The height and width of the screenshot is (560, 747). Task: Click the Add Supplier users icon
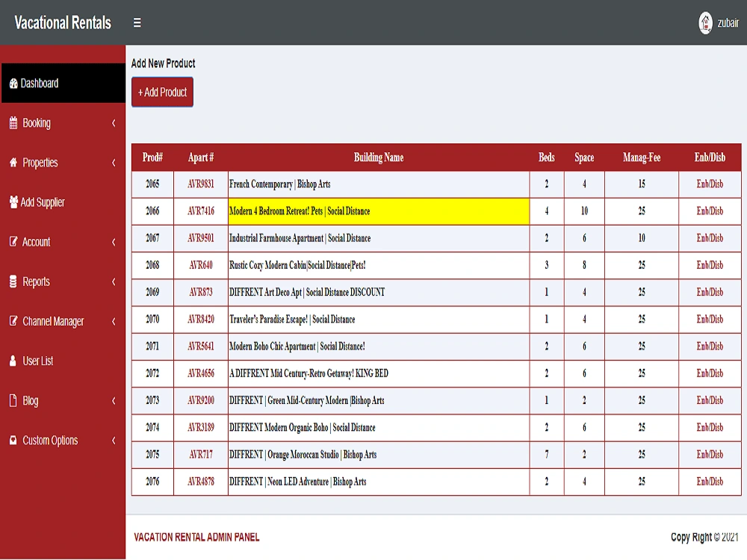tap(13, 202)
